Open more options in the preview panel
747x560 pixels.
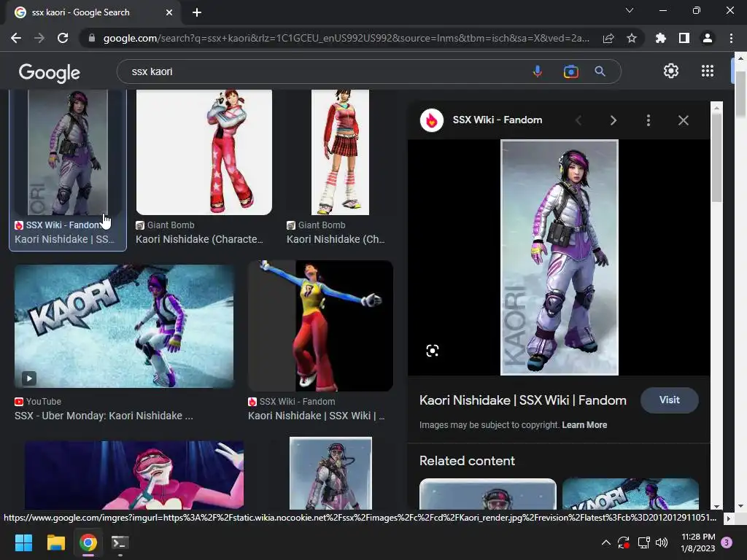pyautogui.click(x=649, y=120)
